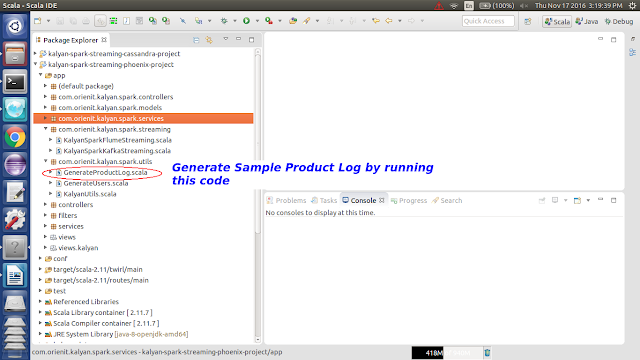Click the date and time indicator
640x360 pixels.
click(x=578, y=5)
